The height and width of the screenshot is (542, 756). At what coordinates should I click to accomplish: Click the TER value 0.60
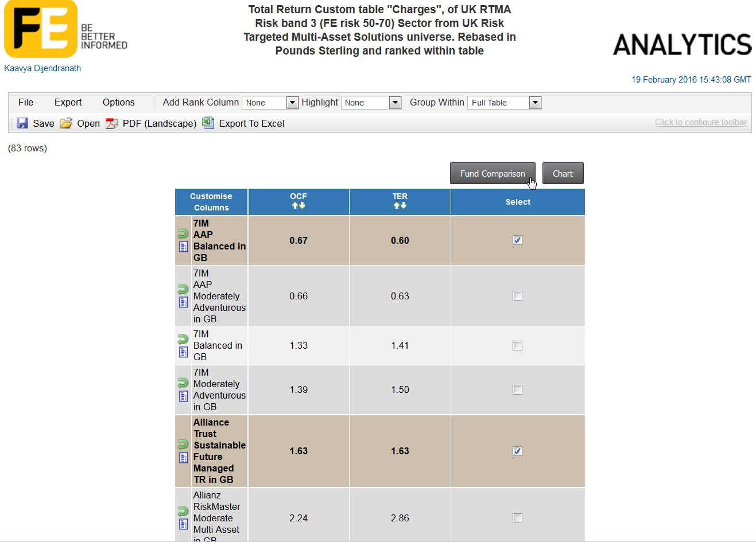(x=400, y=240)
